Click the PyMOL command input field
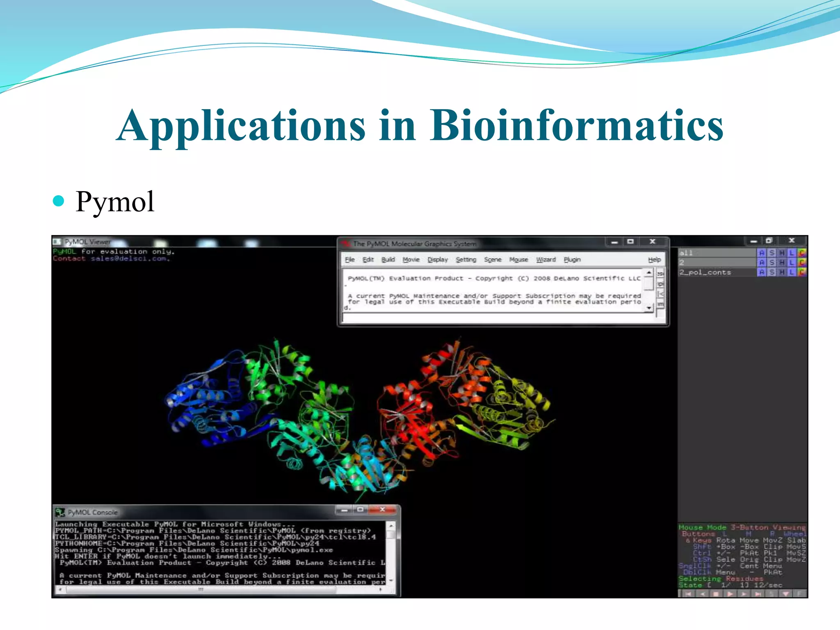Image resolution: width=840 pixels, height=630 pixels. [x=498, y=318]
